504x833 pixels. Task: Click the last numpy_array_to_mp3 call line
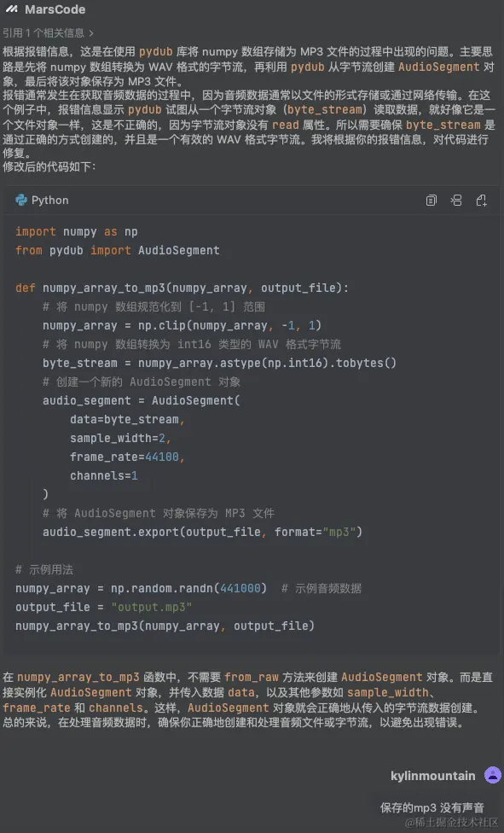(x=165, y=626)
